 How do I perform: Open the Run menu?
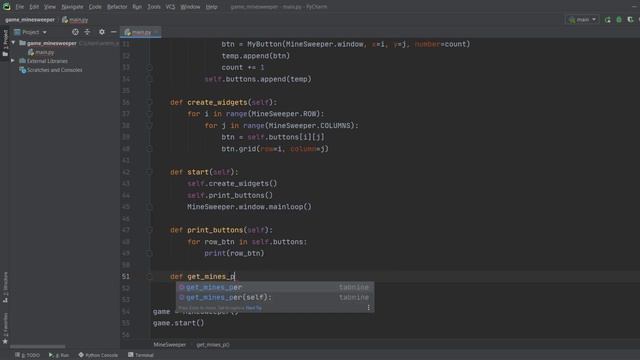(x=137, y=7)
